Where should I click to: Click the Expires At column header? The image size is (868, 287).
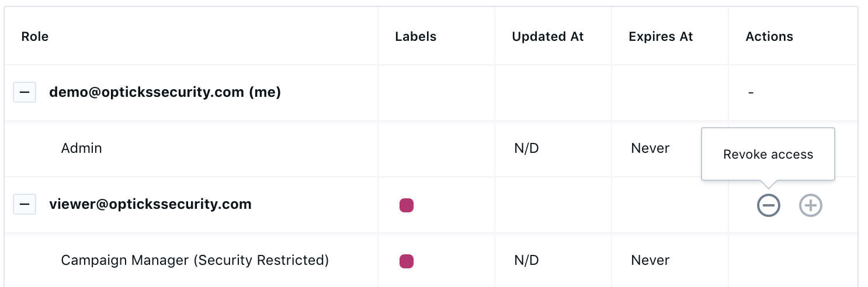click(661, 36)
